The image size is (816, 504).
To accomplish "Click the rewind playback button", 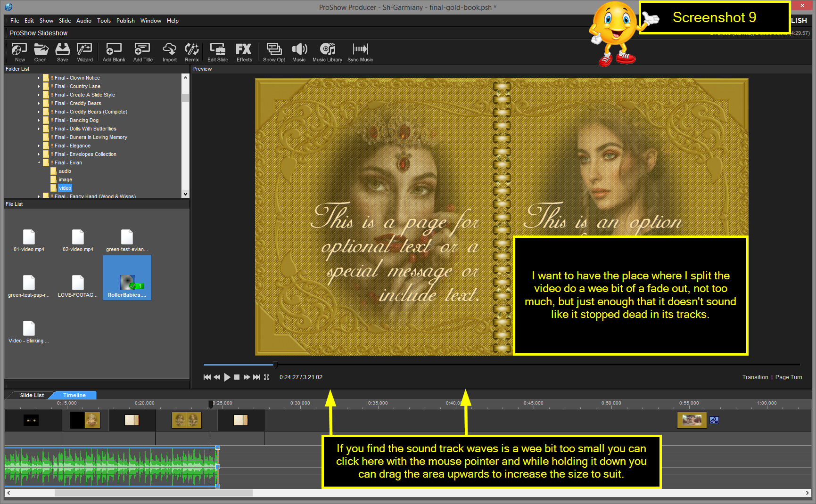I will pyautogui.click(x=217, y=377).
